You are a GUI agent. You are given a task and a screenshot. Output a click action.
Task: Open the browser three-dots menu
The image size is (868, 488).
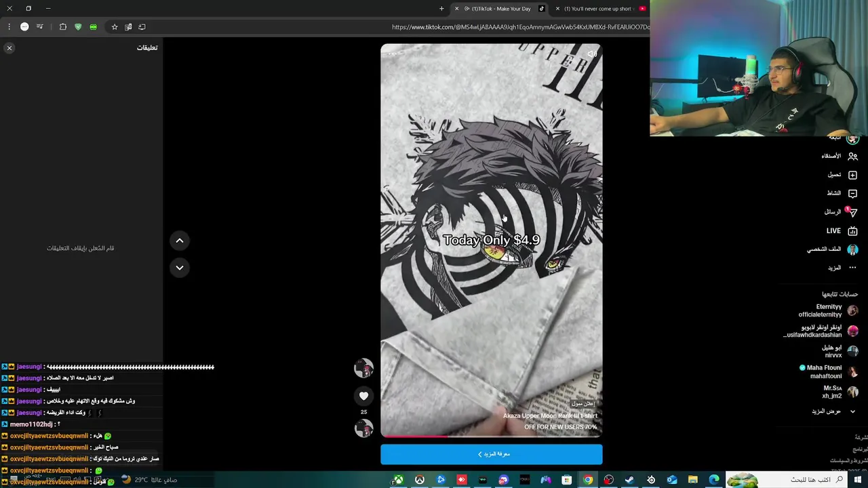[9, 27]
